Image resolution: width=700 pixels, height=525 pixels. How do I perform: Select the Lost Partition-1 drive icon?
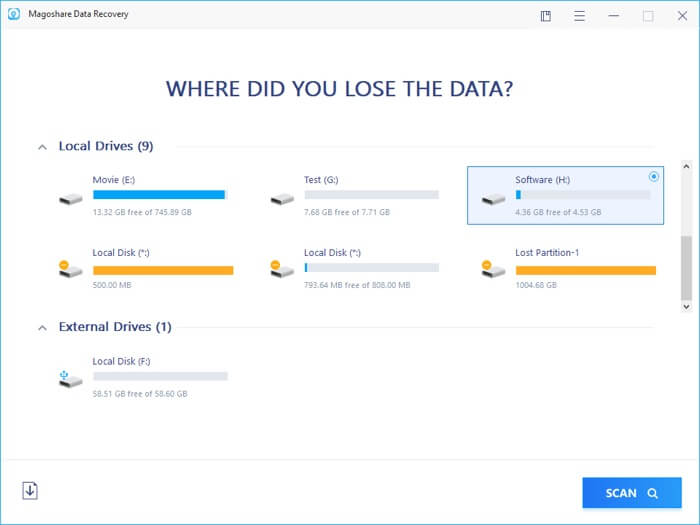(x=493, y=269)
